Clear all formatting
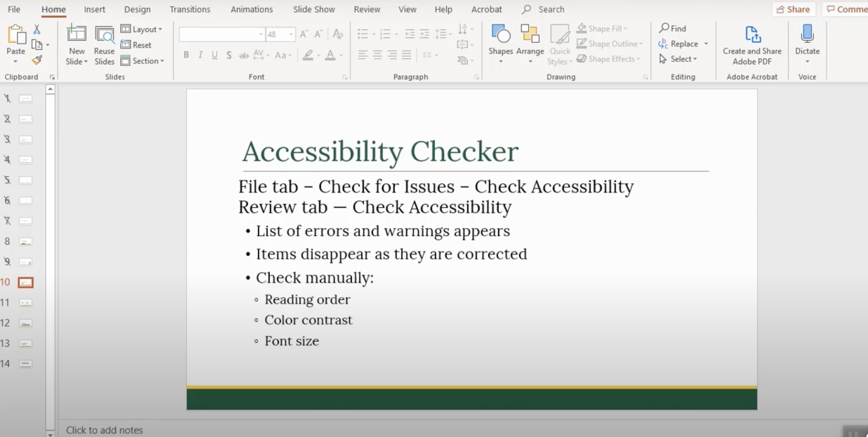This screenshot has height=437, width=868. (337, 34)
